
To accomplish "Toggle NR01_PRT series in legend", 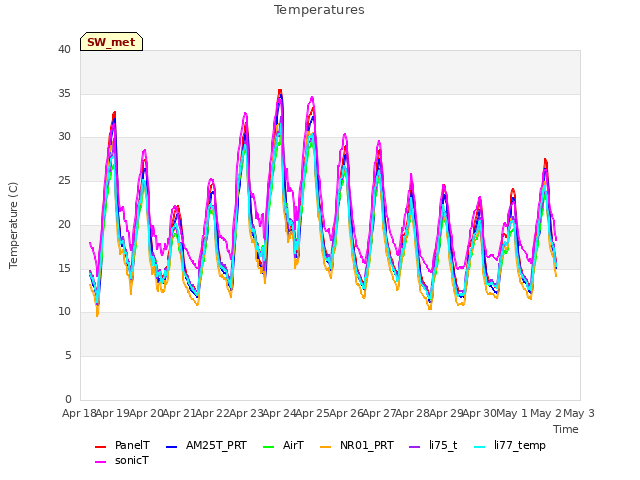I will (x=357, y=445).
